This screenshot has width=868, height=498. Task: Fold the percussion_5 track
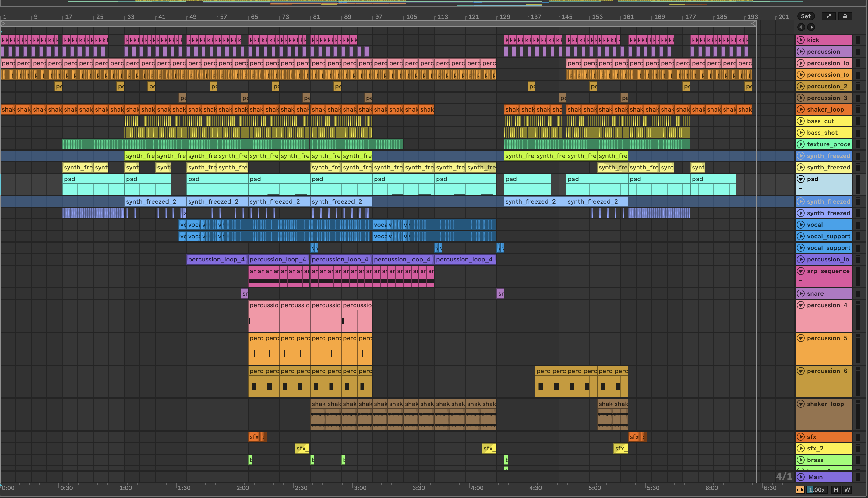click(801, 338)
